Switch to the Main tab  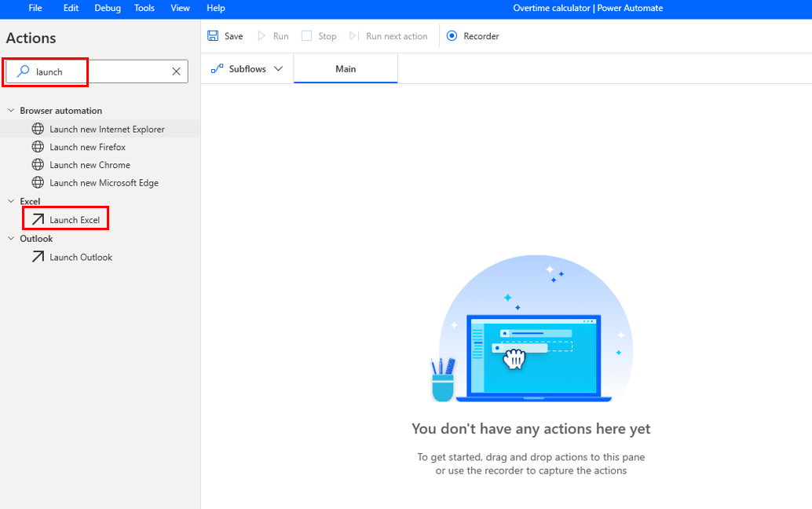[x=346, y=68]
